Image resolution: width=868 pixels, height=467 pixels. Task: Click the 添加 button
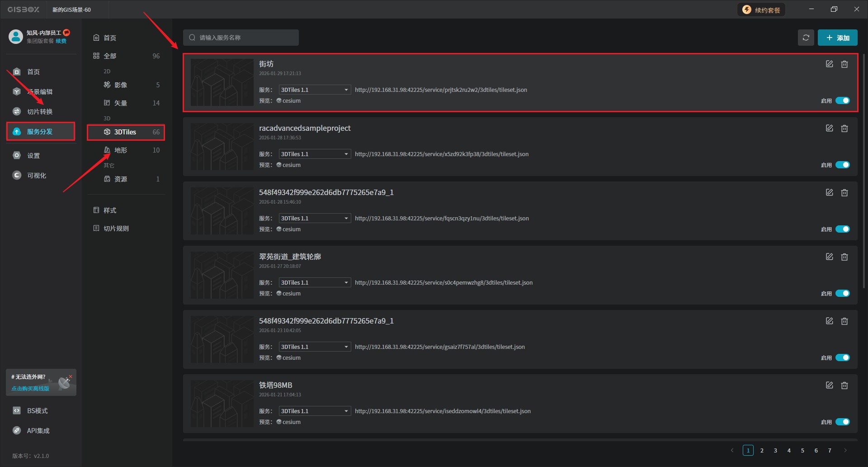837,38
